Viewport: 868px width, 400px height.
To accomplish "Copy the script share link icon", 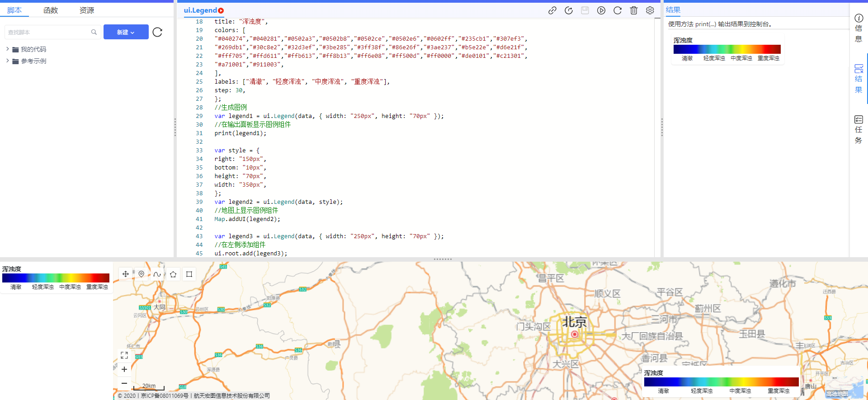I will pos(552,10).
